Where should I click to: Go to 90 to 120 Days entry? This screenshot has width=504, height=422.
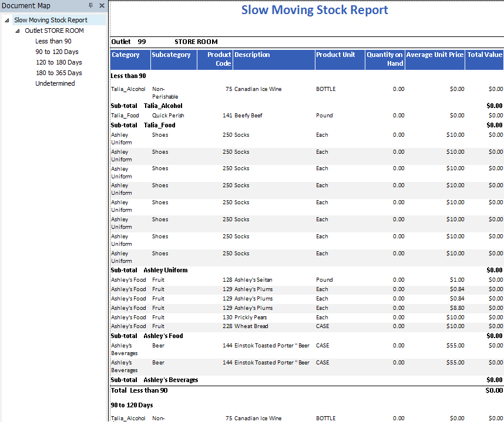[56, 52]
